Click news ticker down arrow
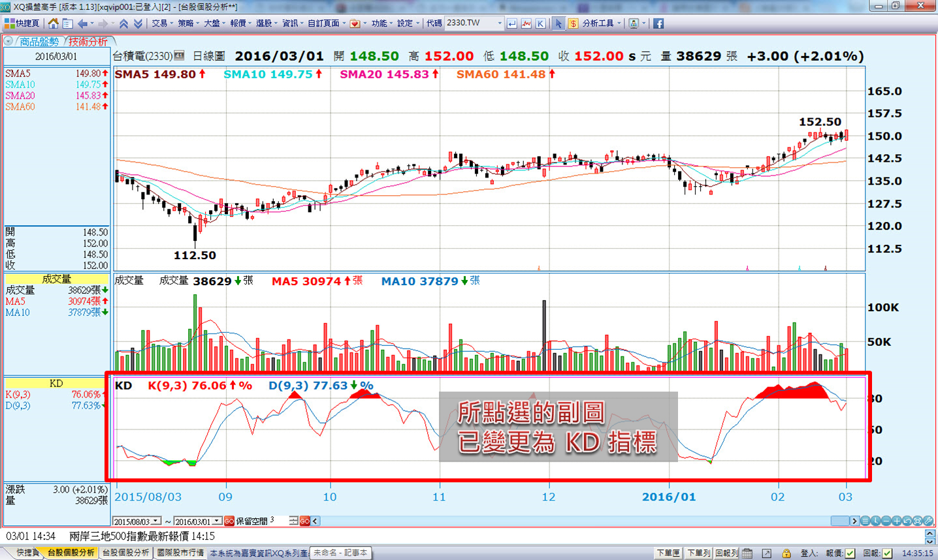Image resolution: width=938 pixels, height=560 pixels. tap(930, 540)
